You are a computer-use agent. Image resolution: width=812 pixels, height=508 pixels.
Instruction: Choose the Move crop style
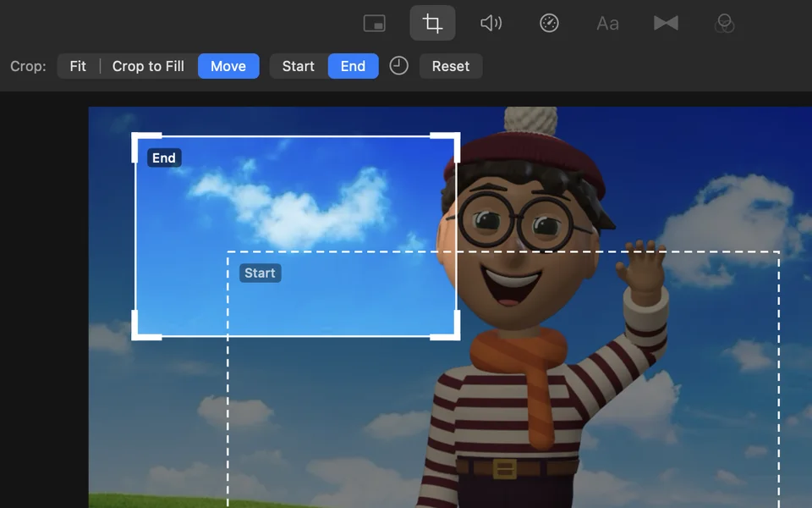pos(228,66)
